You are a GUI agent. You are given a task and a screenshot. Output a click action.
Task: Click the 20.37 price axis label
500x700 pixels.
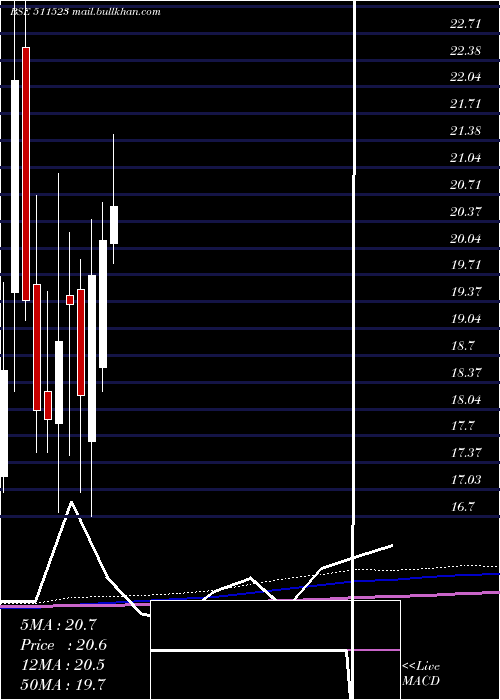pyautogui.click(x=466, y=211)
